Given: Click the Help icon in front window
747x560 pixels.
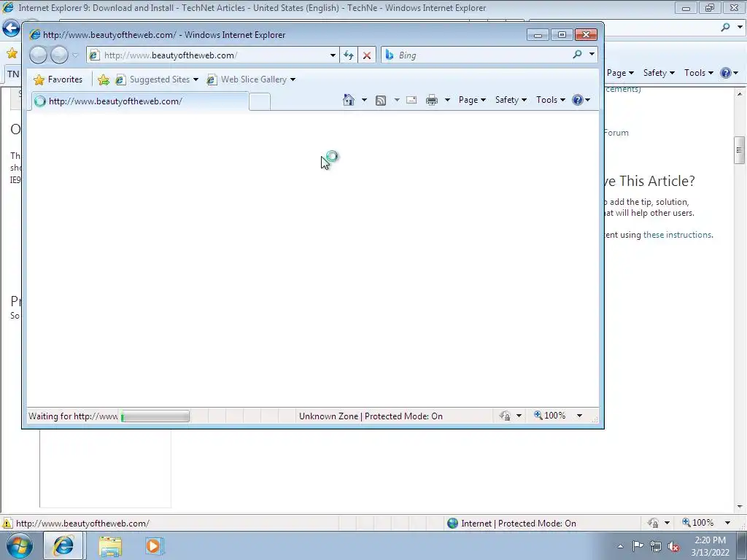Looking at the screenshot, I should (x=578, y=100).
